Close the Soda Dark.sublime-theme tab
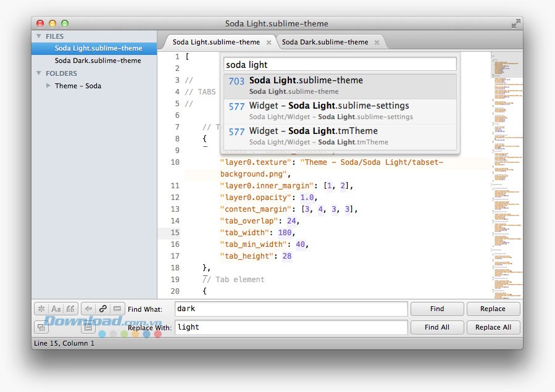Screen dimensions: 555x392 [x=377, y=43]
